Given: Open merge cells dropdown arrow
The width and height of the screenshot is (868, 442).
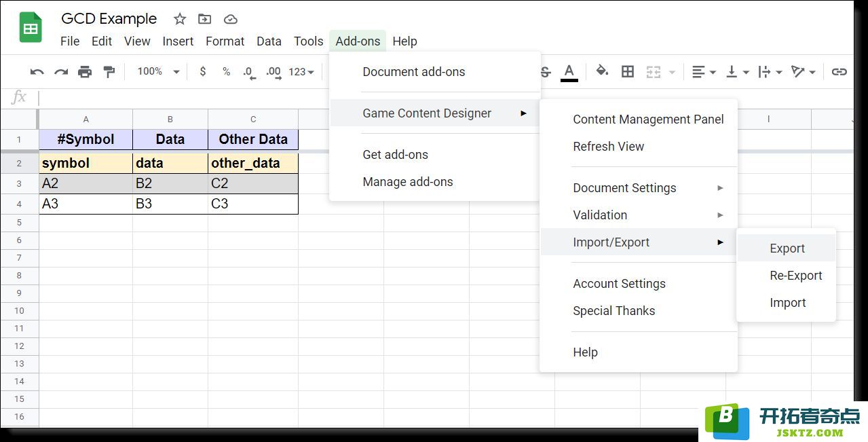Looking at the screenshot, I should point(672,72).
